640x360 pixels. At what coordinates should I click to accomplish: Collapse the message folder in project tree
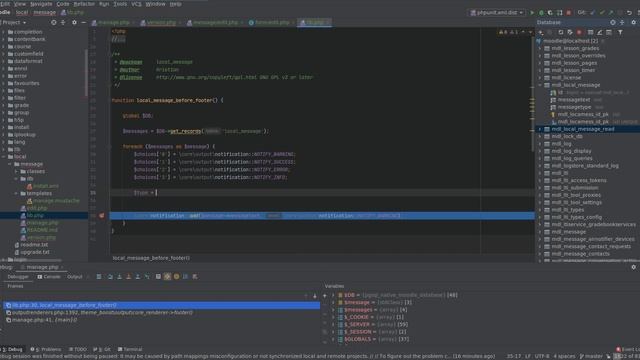pos(10,164)
